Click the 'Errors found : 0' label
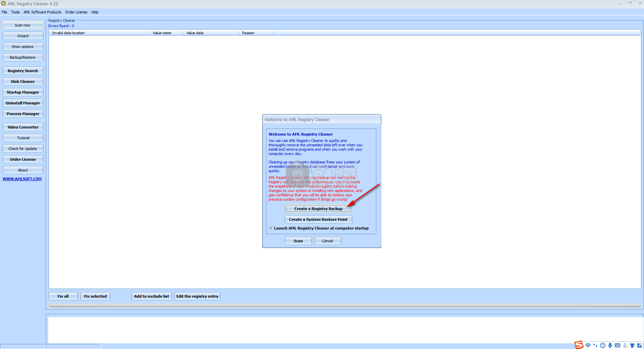 pyautogui.click(x=61, y=26)
